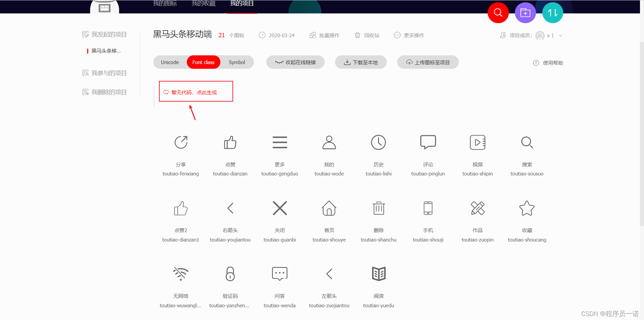This screenshot has width=644, height=320.
Task: Click the toutiao-wenda chat icon
Action: coord(280,274)
